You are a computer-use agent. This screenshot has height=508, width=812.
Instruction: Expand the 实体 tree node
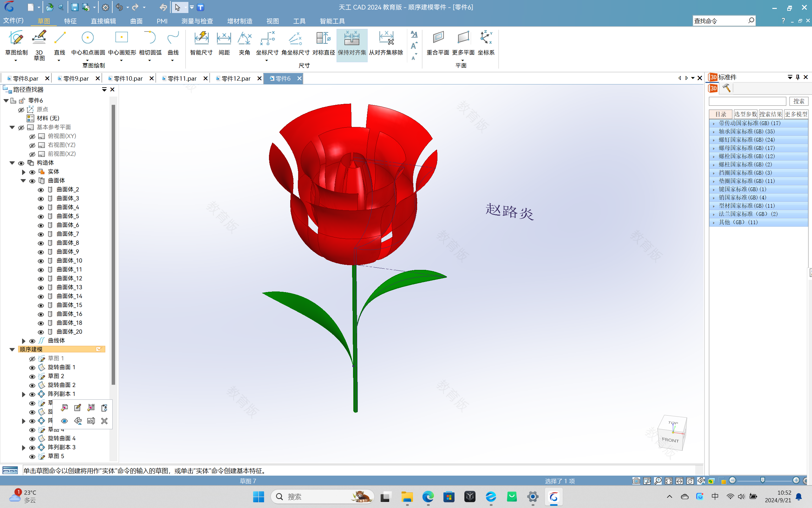click(23, 172)
